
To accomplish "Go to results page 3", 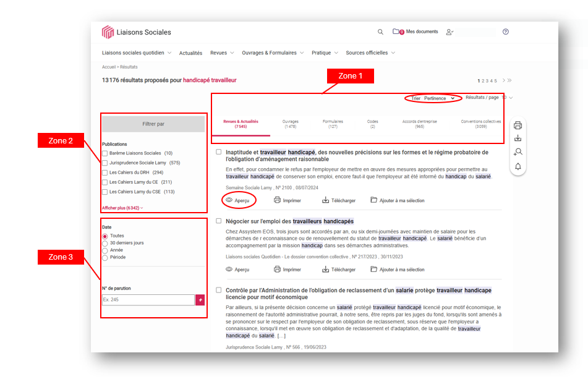I will tap(487, 80).
